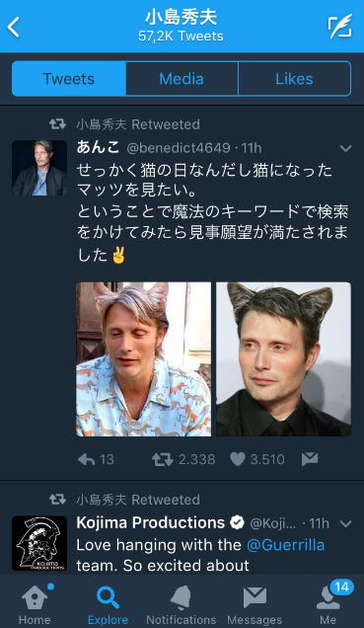The image size is (364, 628).
Task: Select the Tweets tab
Action: pos(69,79)
